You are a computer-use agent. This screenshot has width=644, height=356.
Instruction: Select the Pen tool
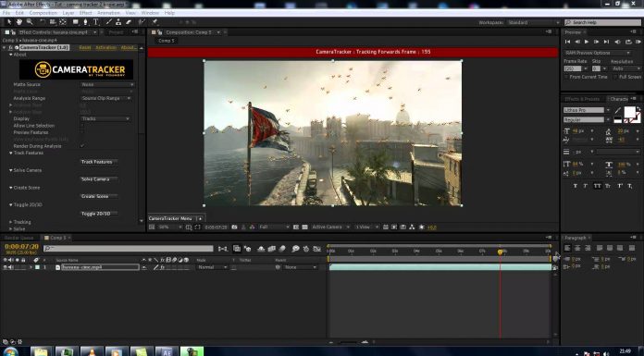click(x=85, y=22)
